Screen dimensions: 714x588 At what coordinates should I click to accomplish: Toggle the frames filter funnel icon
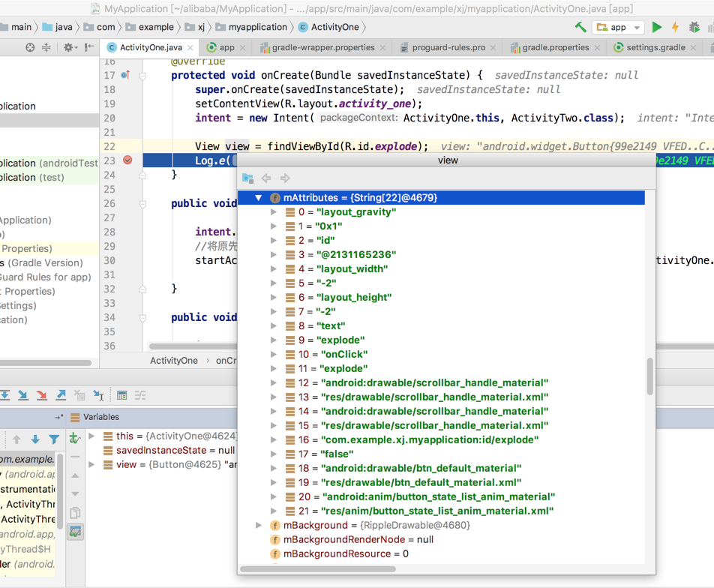[x=54, y=439]
